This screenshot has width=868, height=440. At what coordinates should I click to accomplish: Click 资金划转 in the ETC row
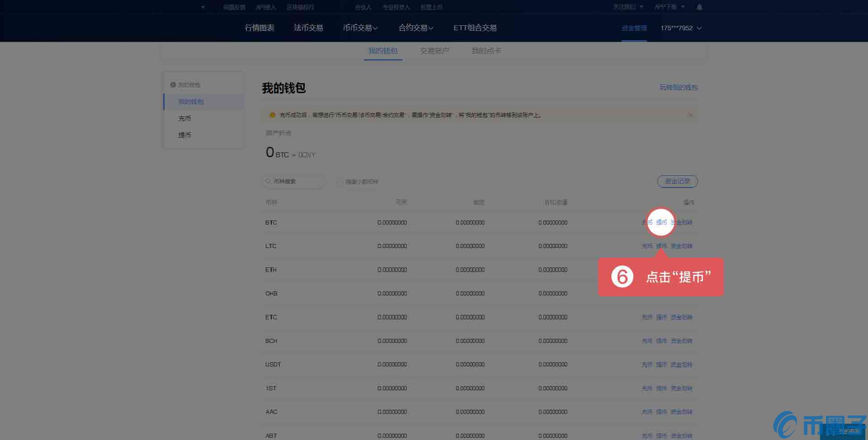681,317
